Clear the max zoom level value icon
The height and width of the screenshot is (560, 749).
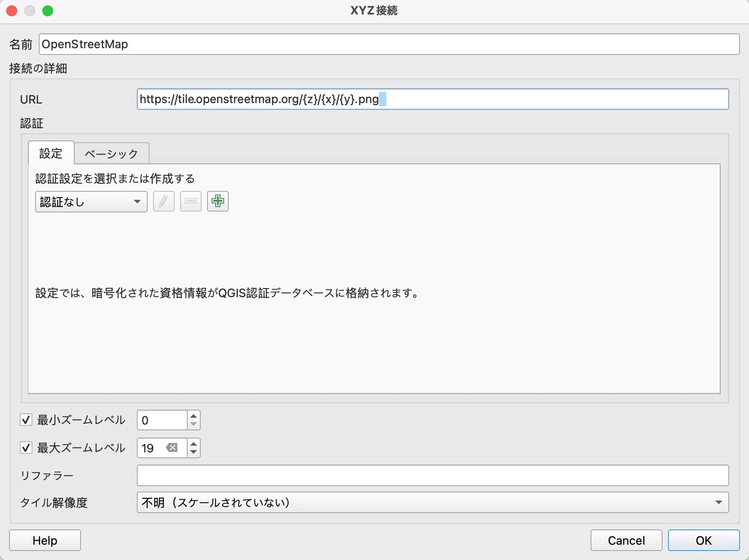(171, 447)
